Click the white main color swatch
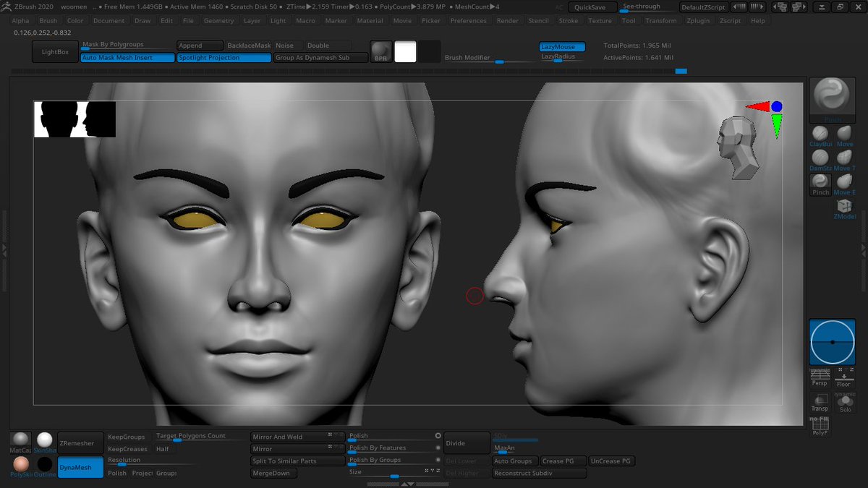Viewport: 868px width, 488px height. (405, 51)
